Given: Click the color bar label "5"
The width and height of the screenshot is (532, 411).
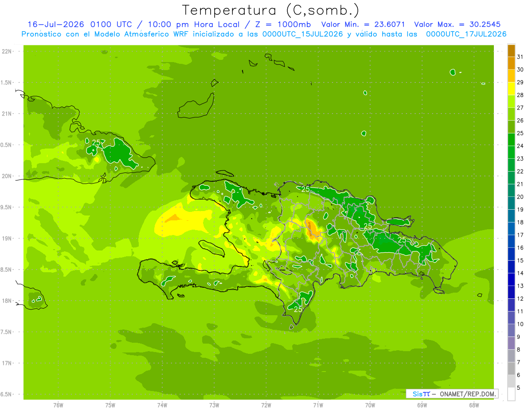Looking at the screenshot, I should 519,388.
